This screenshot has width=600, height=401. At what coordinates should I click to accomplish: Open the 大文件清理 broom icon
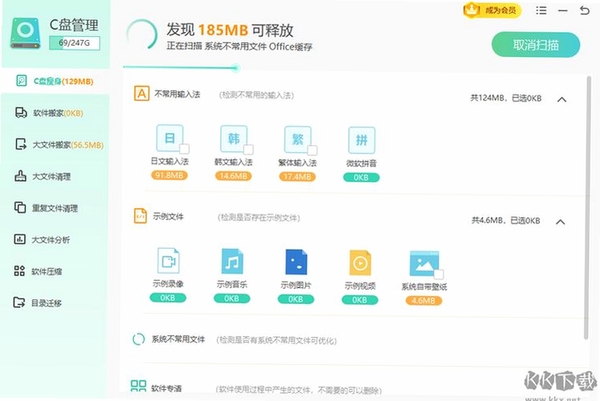pyautogui.click(x=20, y=176)
